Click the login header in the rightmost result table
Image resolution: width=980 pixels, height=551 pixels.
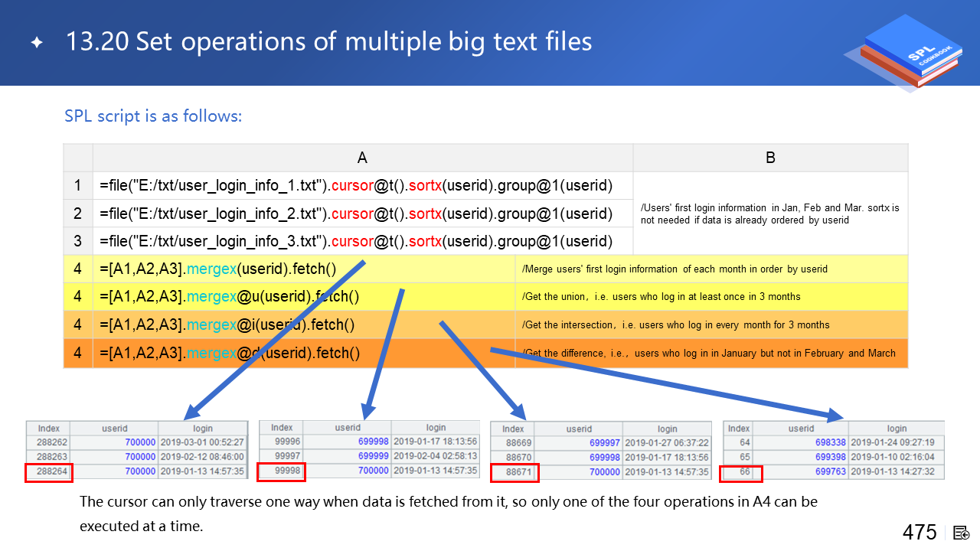click(x=896, y=429)
